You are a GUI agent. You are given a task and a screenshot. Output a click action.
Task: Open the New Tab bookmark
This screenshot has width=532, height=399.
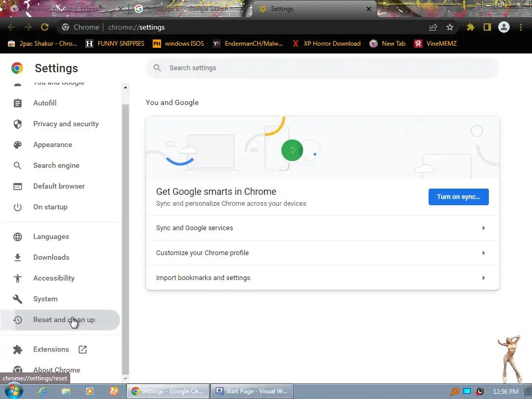[388, 44]
